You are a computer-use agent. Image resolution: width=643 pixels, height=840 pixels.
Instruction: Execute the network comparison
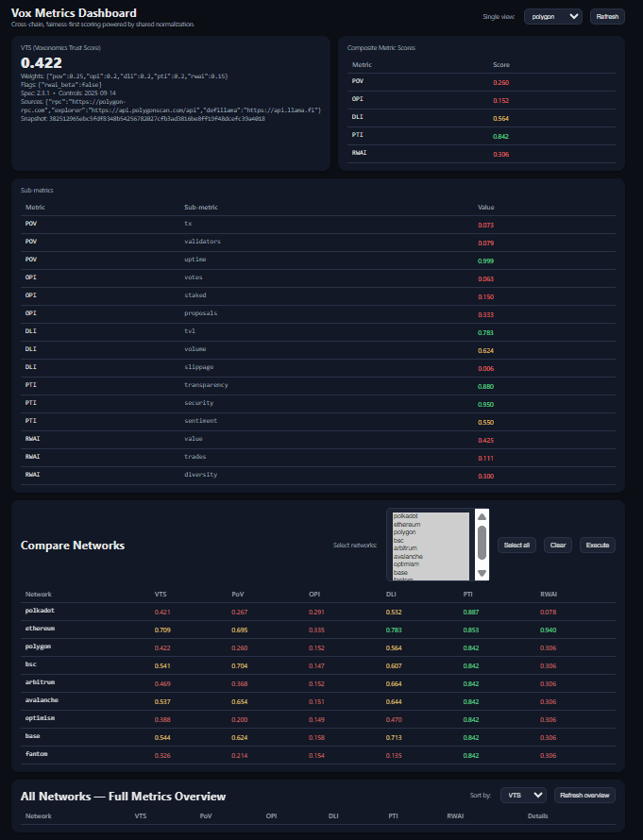pos(597,545)
